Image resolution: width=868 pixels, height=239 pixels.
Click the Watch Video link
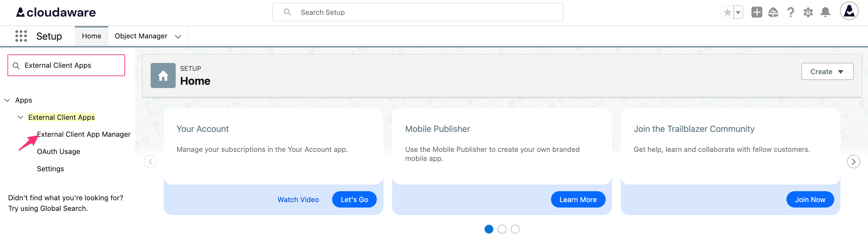tap(298, 199)
